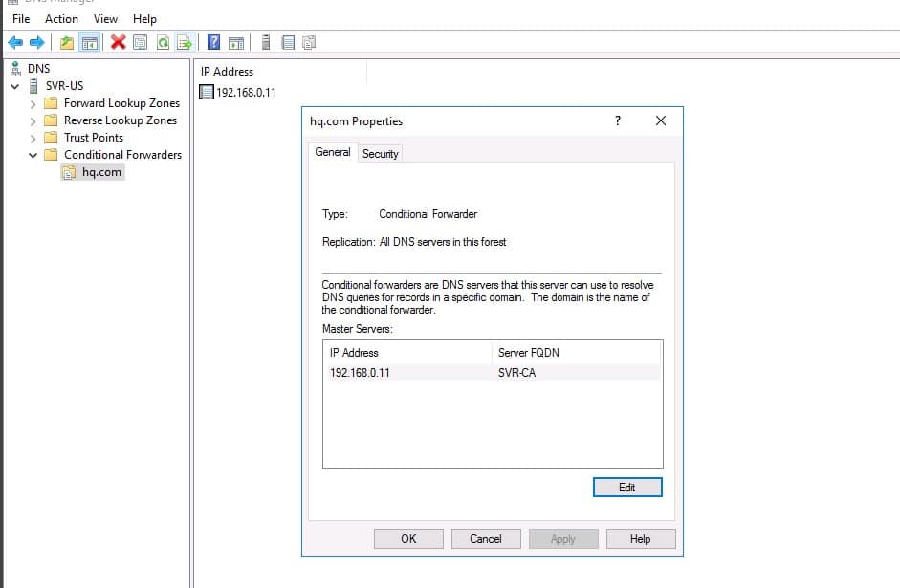900x588 pixels.
Task: Click the red Delete X icon
Action: coord(118,42)
